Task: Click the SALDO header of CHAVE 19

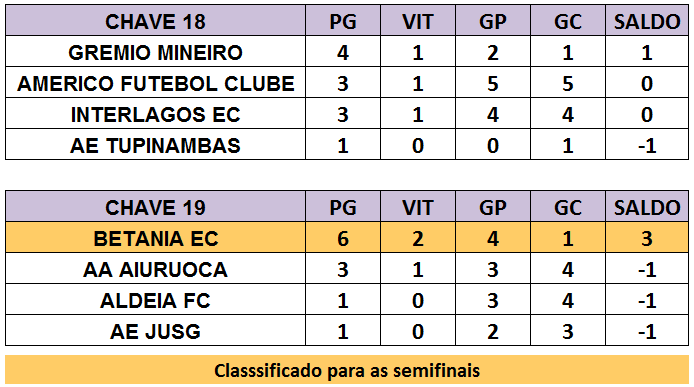Action: [x=647, y=206]
